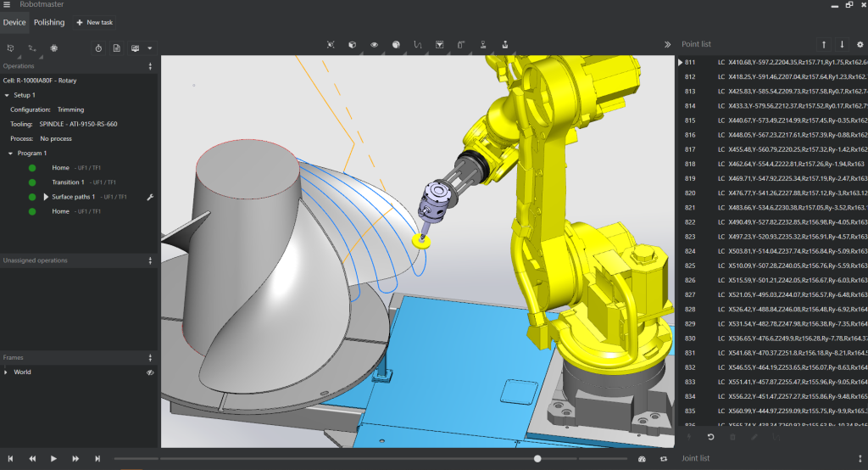Click the stopwatch icon in the left toolbar

click(98, 48)
